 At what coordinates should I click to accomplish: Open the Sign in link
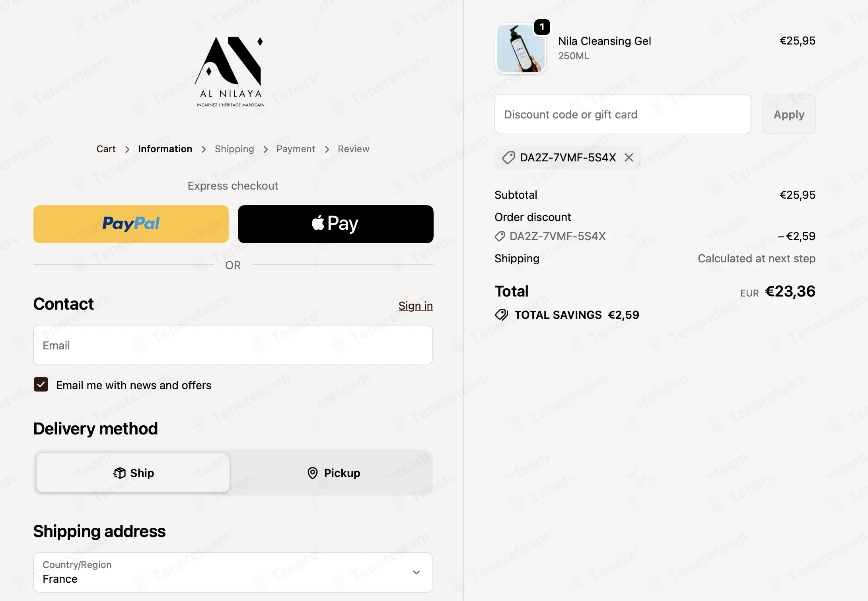tap(416, 306)
